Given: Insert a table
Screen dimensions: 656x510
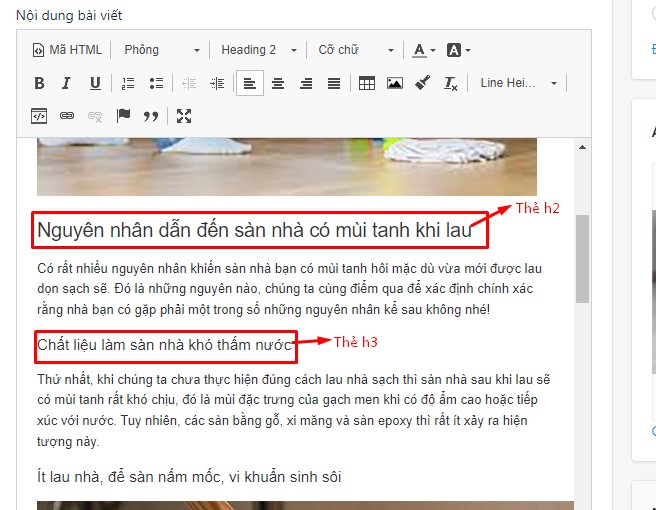Looking at the screenshot, I should [x=366, y=83].
